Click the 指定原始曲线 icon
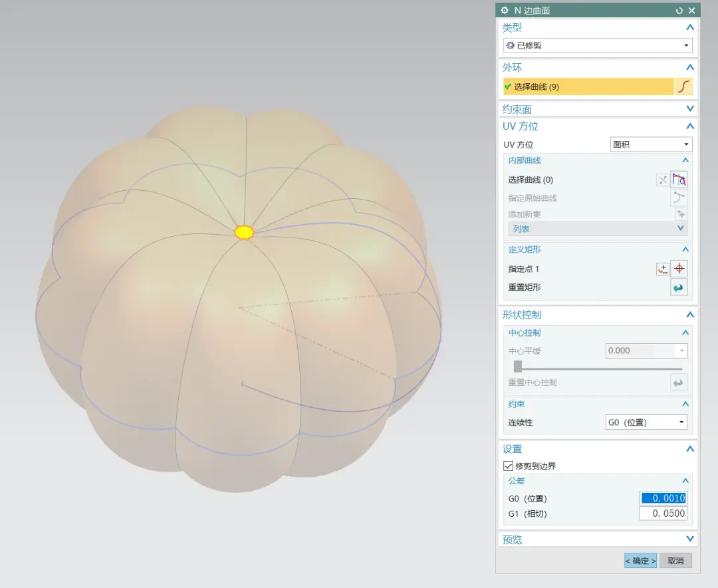The image size is (718, 588). [x=679, y=198]
